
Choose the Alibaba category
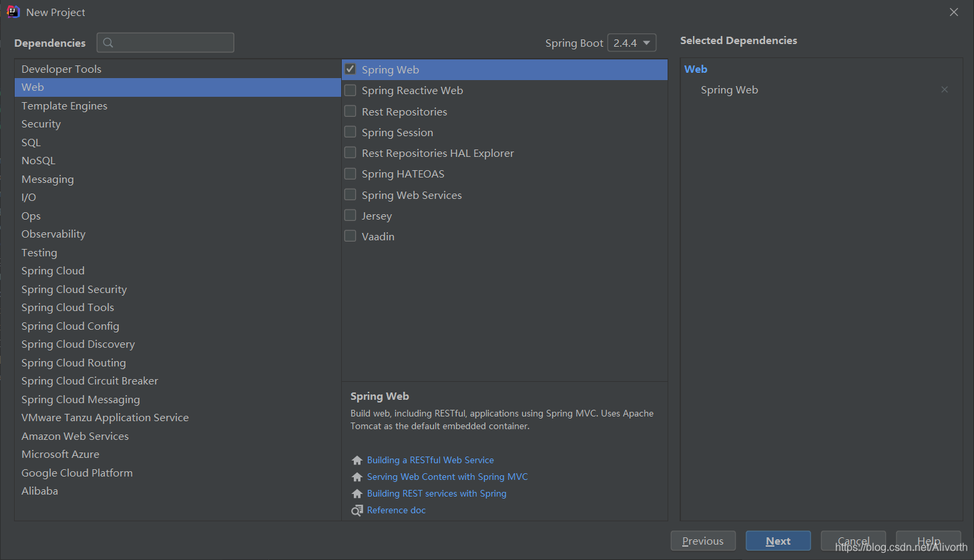[x=178, y=491]
